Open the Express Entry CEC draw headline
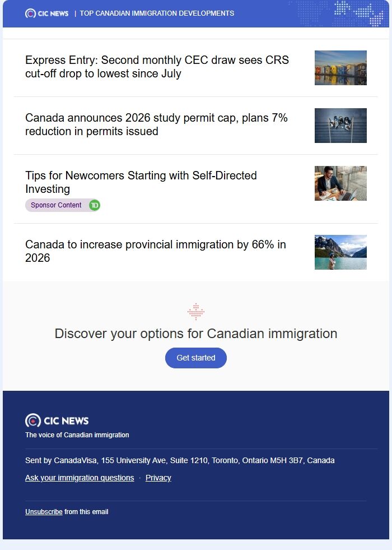 pos(157,67)
